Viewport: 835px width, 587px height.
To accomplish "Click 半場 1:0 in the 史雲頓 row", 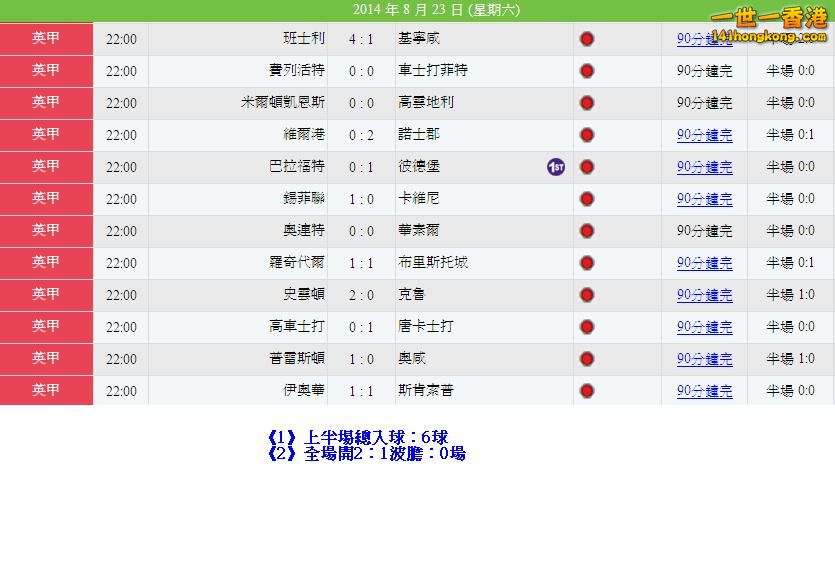I will pos(790,295).
